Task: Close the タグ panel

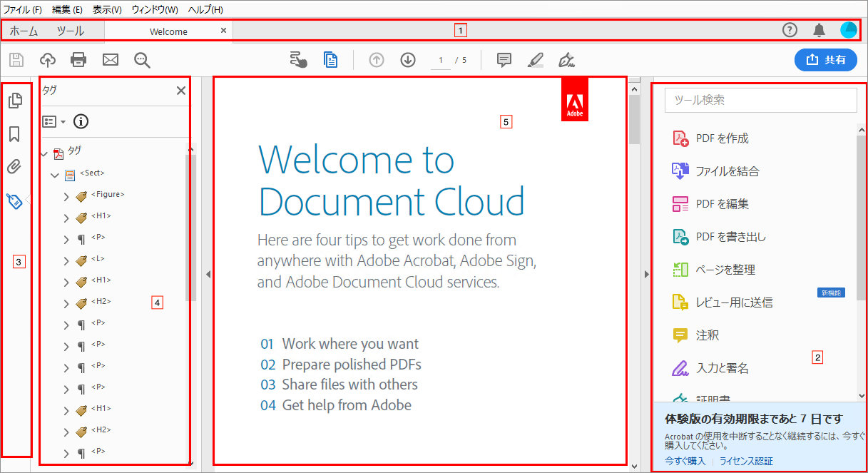Action: tap(181, 91)
